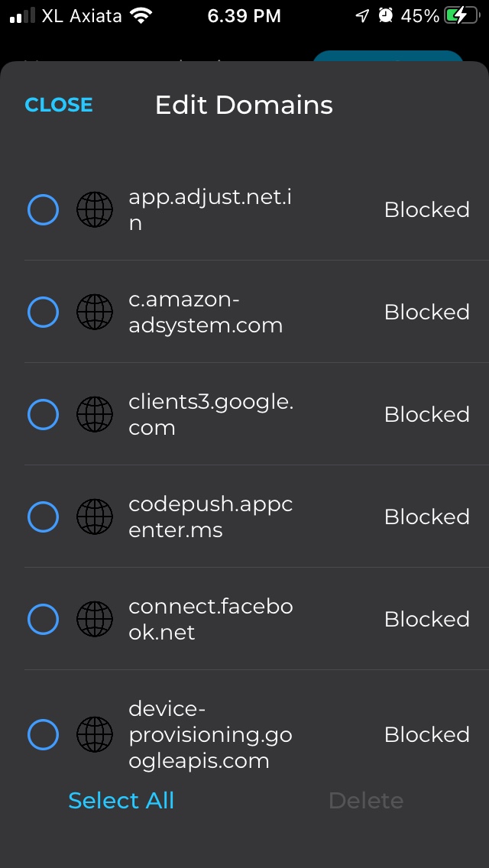Viewport: 489px width, 868px height.
Task: Open the codepush.appcenter.ms domain text
Action: point(210,517)
